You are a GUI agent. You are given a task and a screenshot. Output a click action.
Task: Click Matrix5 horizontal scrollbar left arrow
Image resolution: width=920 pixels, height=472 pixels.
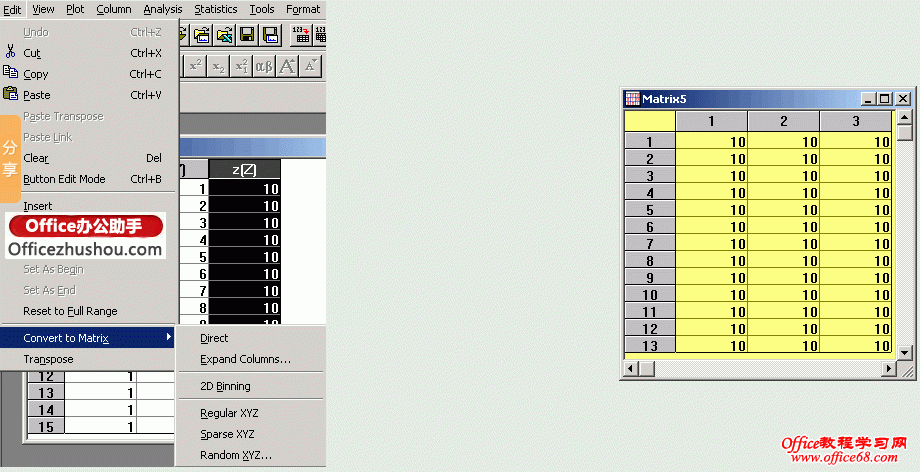click(631, 369)
